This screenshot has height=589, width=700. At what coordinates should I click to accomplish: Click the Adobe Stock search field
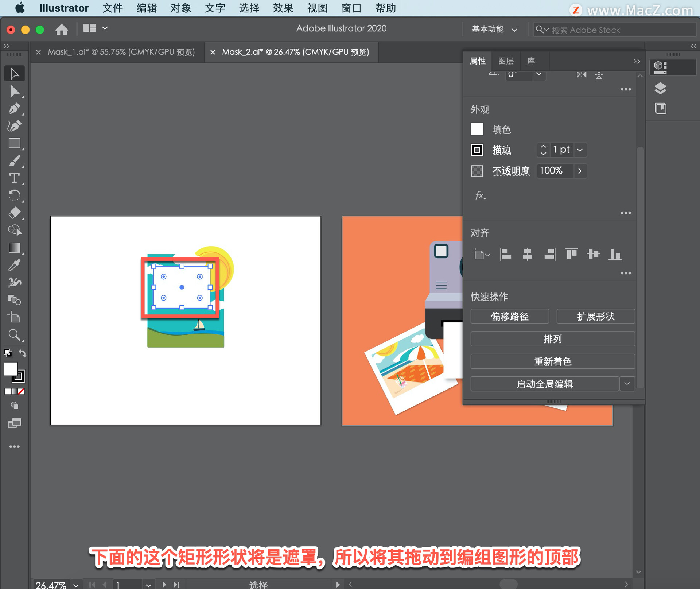tap(615, 30)
